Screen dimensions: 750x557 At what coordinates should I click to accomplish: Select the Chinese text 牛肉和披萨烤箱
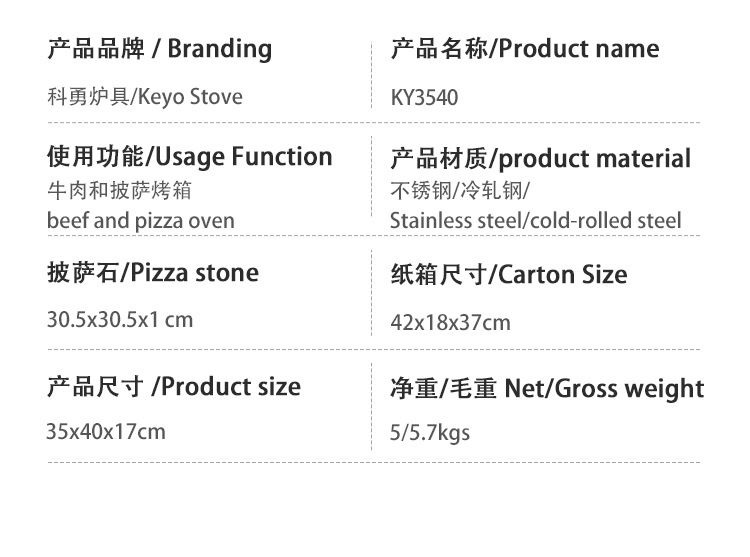[x=119, y=189]
